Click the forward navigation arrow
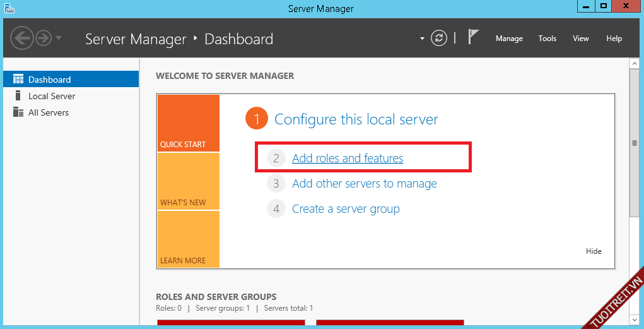The width and height of the screenshot is (644, 329). (44, 39)
